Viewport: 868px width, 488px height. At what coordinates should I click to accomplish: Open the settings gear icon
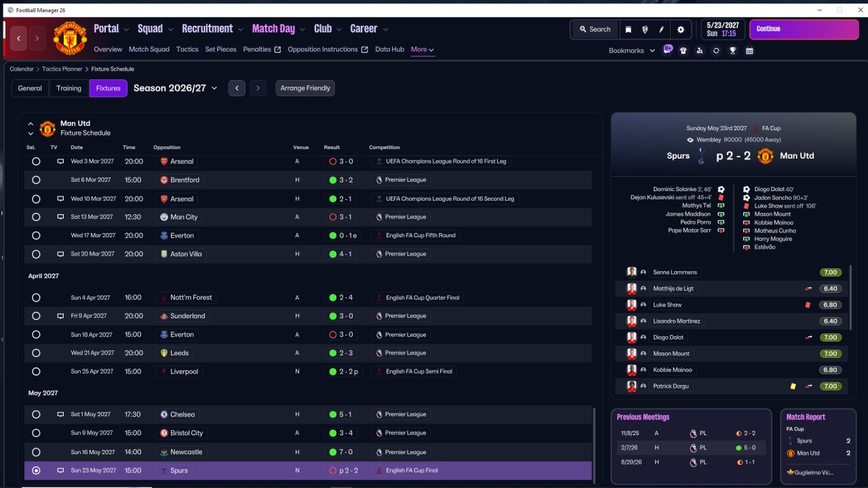coord(681,29)
